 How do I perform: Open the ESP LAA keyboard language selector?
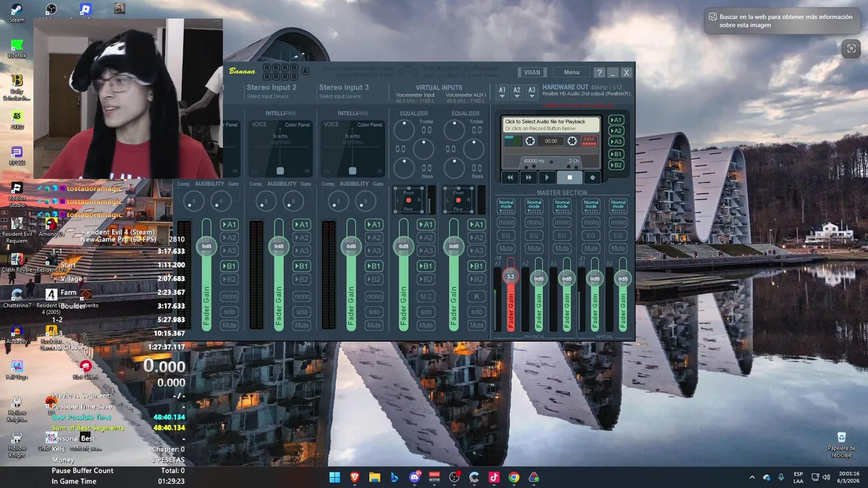(799, 477)
